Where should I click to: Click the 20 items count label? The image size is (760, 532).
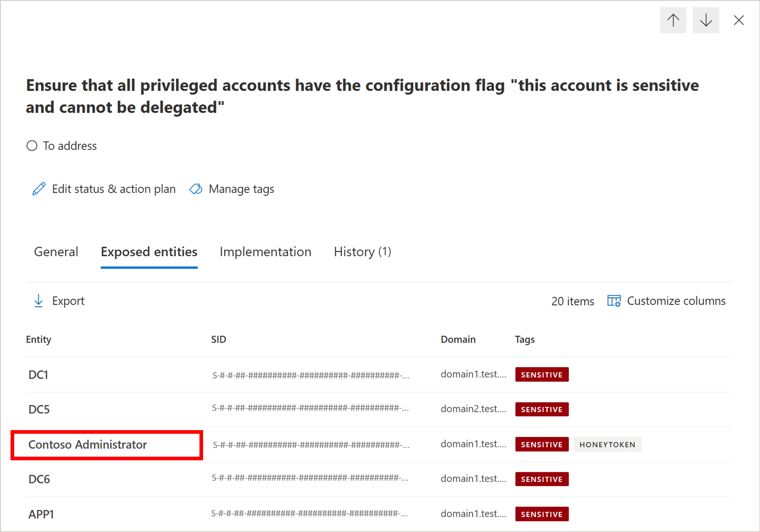pyautogui.click(x=573, y=301)
